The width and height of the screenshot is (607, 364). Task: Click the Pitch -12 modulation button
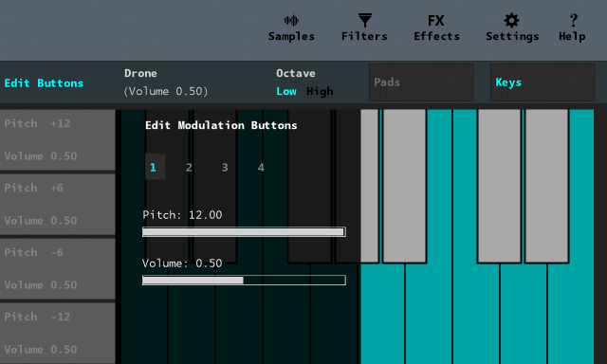(58, 334)
